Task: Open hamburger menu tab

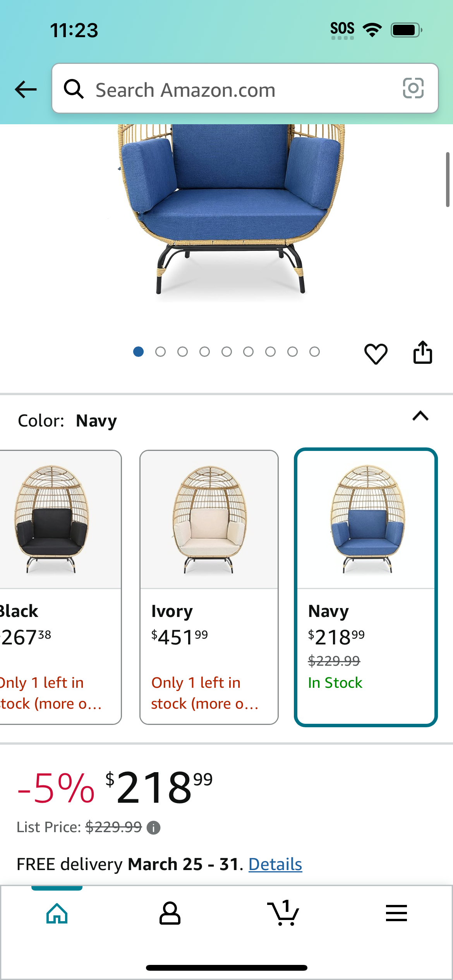Action: [396, 913]
